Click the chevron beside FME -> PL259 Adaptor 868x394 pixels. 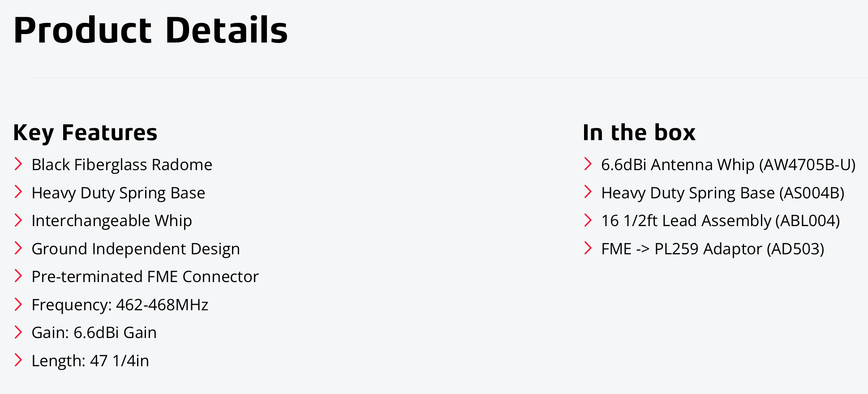(x=588, y=248)
